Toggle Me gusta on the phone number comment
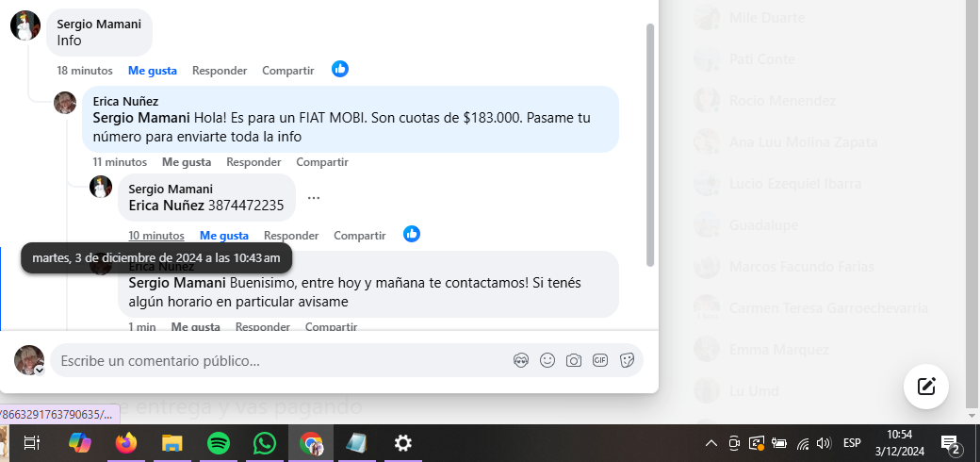This screenshot has height=462, width=980. tap(224, 236)
